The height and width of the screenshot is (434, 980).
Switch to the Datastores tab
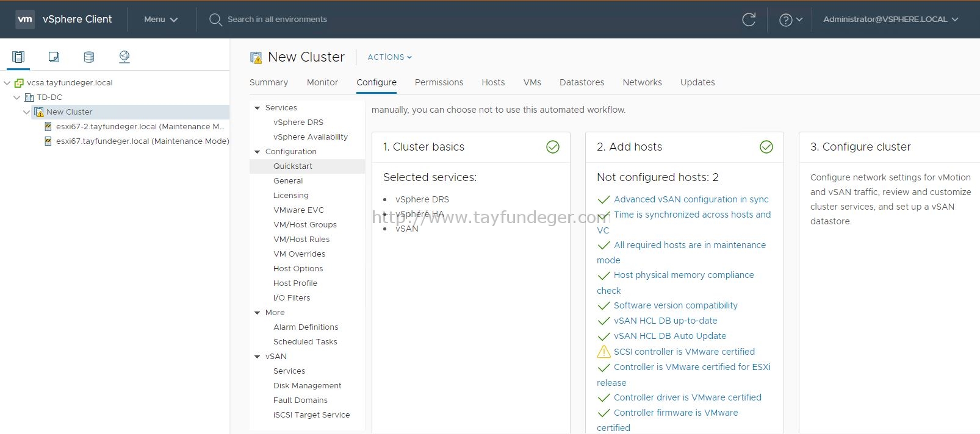[x=582, y=82]
